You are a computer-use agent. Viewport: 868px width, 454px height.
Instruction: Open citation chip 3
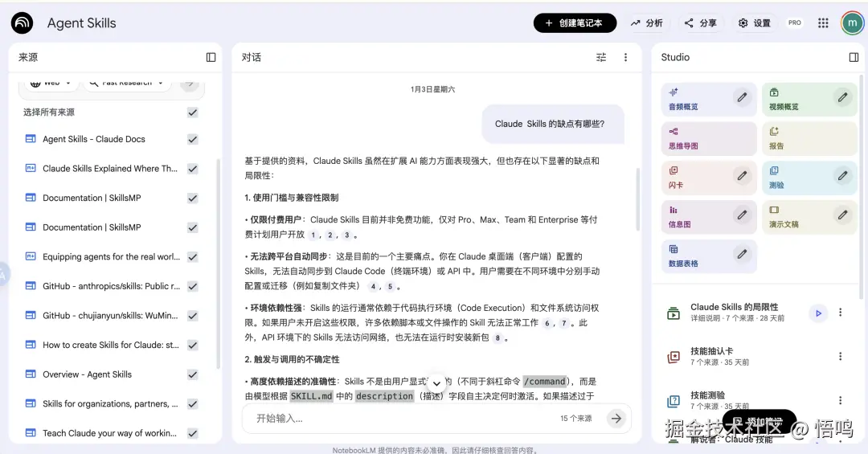click(x=347, y=235)
